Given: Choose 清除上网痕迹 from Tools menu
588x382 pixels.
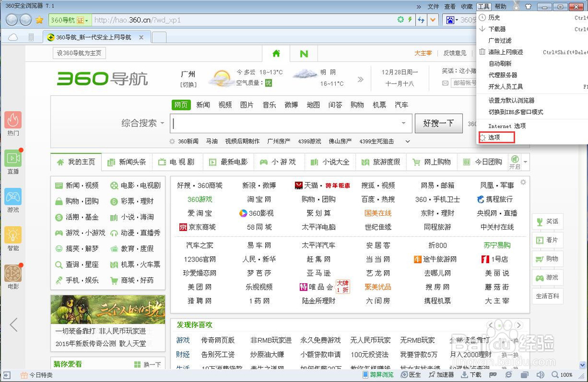Looking at the screenshot, I should tap(505, 52).
